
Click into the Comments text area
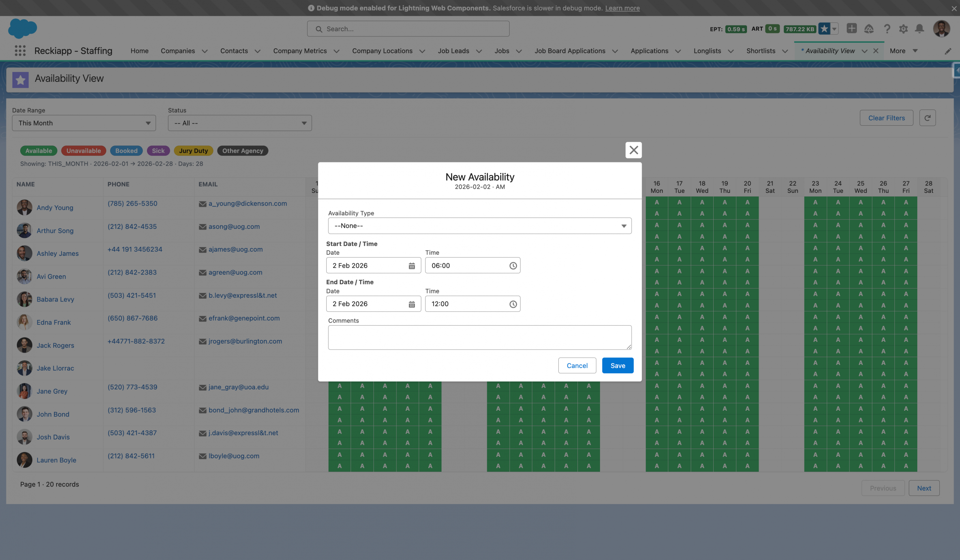tap(480, 337)
